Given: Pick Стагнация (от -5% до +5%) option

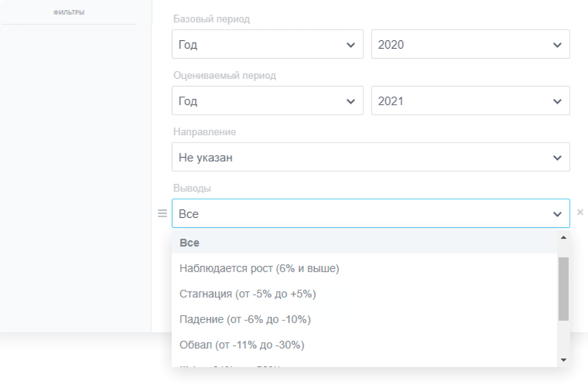Looking at the screenshot, I should pos(247,294).
